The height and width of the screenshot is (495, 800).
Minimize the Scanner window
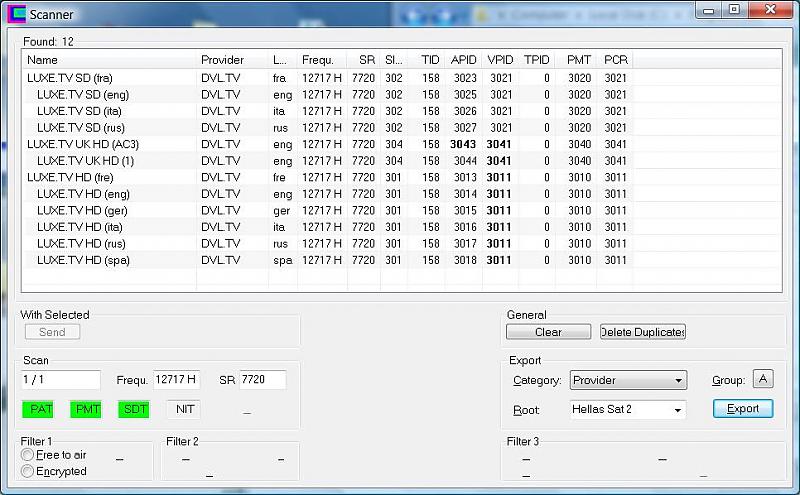(x=708, y=10)
